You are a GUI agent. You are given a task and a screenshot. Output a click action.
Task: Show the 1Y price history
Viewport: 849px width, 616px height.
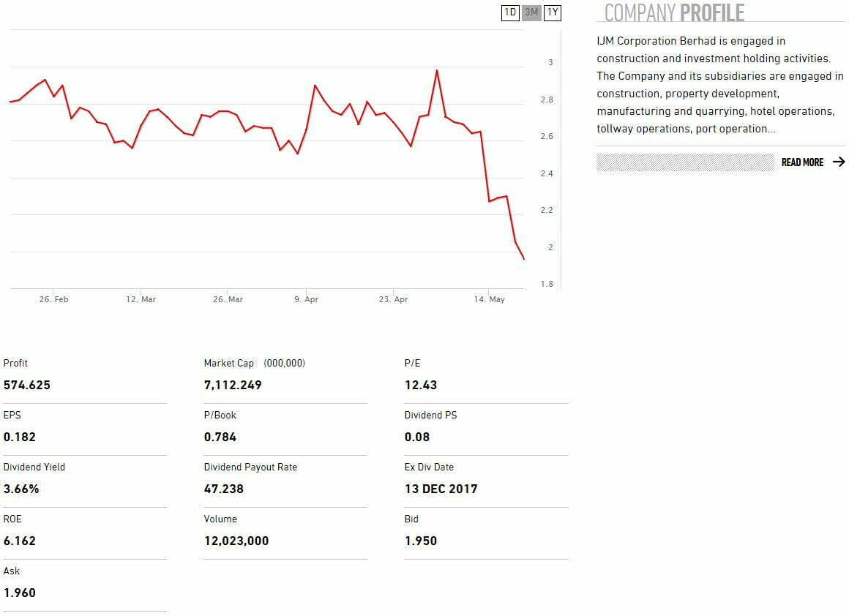pos(553,12)
